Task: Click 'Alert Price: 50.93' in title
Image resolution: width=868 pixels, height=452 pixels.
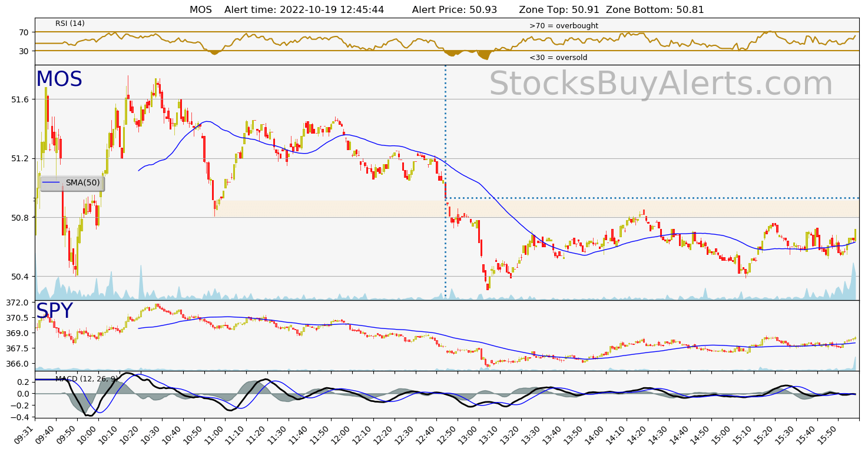Action: (455, 10)
